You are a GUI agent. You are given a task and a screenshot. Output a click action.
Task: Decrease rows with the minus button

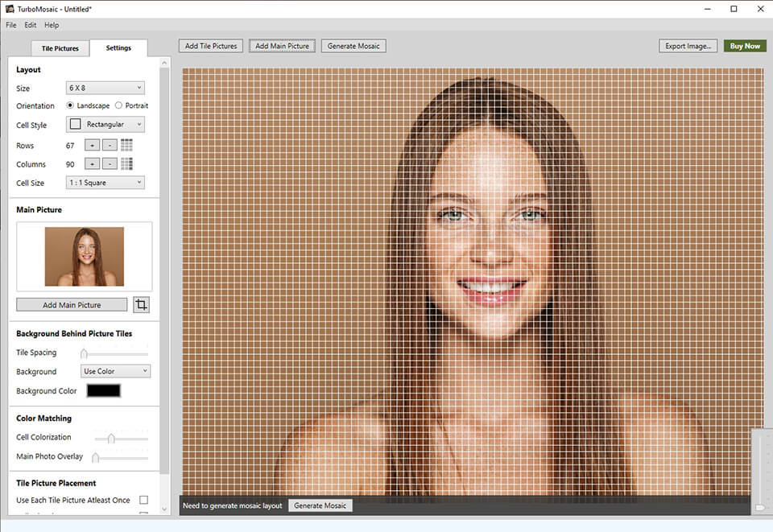click(110, 146)
